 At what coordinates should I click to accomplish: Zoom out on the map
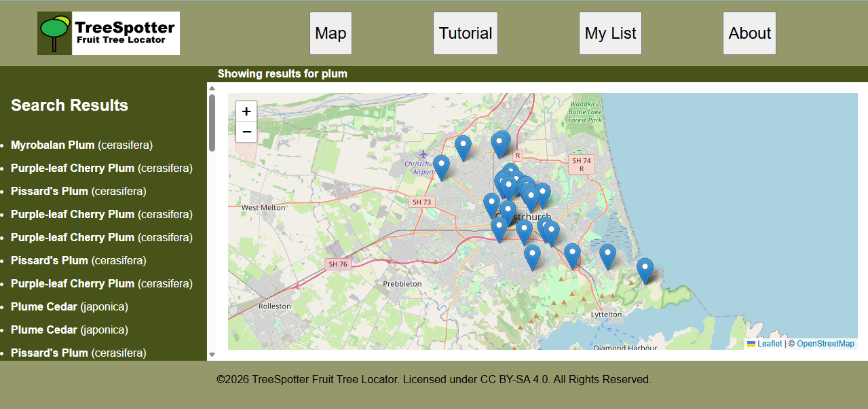(x=246, y=132)
